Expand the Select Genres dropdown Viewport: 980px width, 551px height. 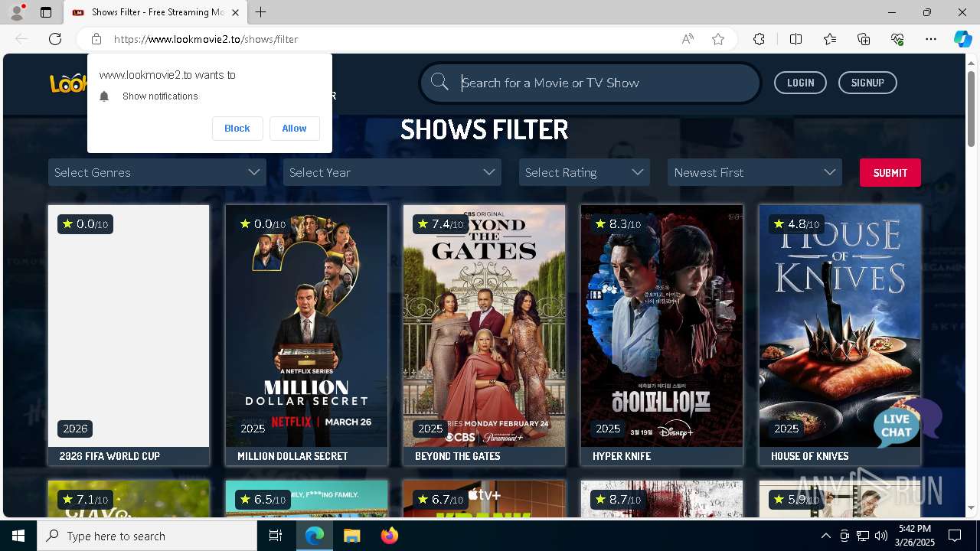tap(157, 172)
